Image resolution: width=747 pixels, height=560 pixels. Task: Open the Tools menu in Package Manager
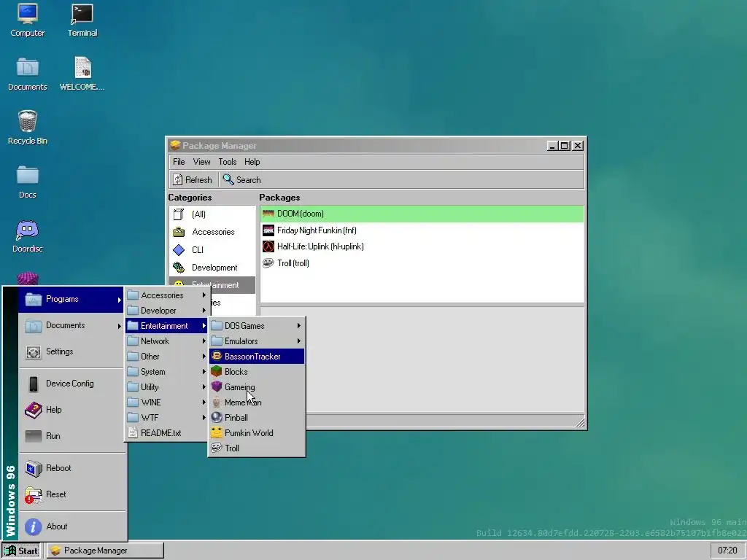coord(228,162)
